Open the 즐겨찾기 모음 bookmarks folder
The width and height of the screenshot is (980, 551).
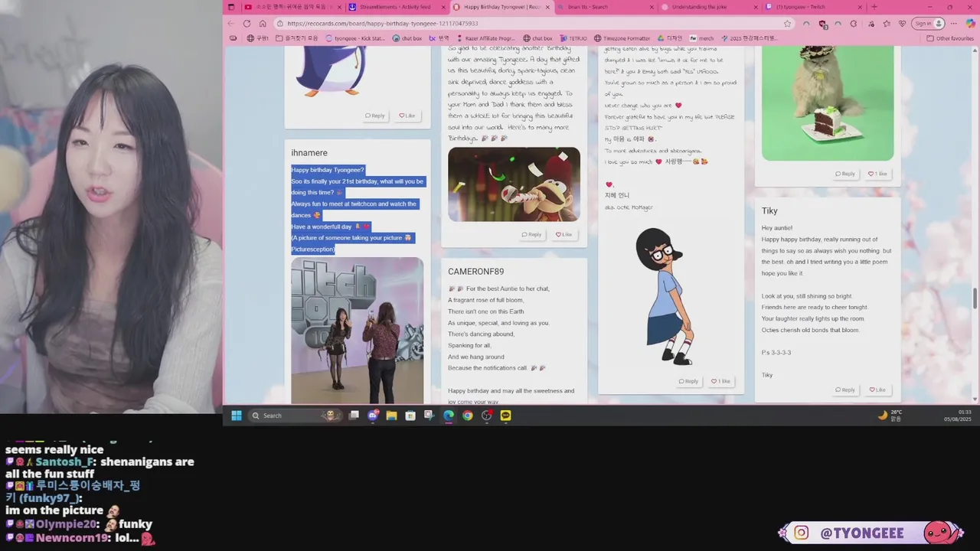point(297,38)
